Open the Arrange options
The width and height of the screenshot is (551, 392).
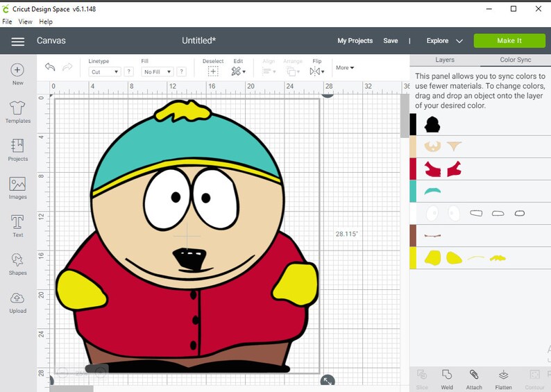click(293, 71)
